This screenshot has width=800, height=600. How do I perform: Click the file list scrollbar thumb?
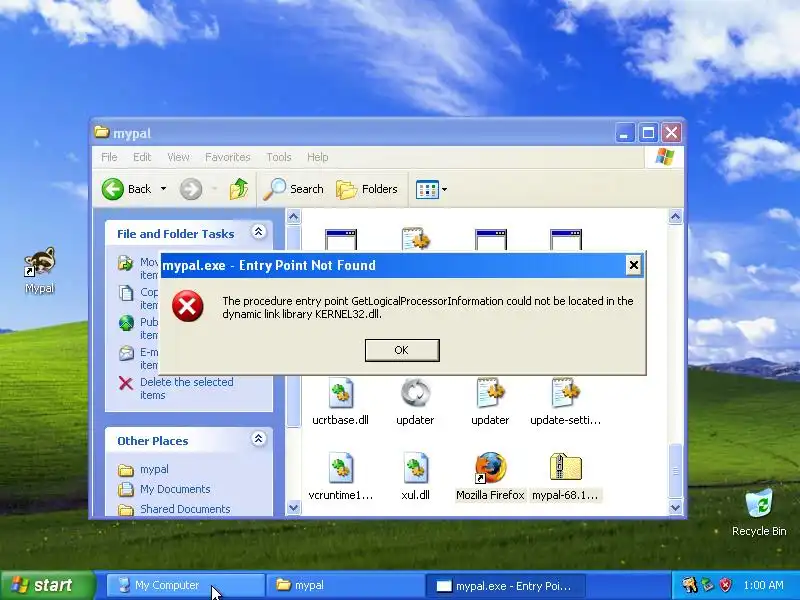[675, 470]
